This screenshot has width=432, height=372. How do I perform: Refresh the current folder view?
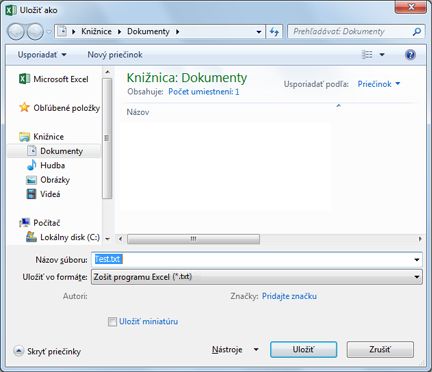tap(274, 32)
